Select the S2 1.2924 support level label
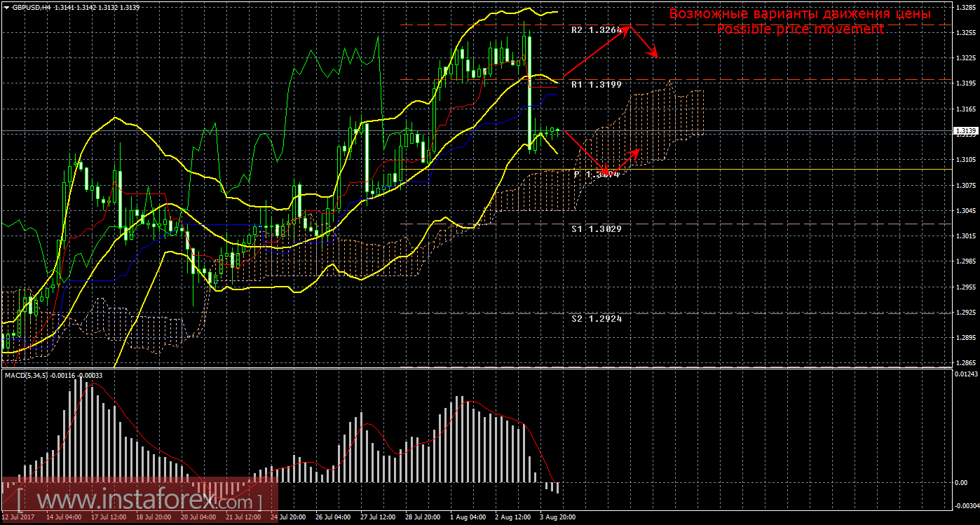The height and width of the screenshot is (525, 980). coord(597,318)
